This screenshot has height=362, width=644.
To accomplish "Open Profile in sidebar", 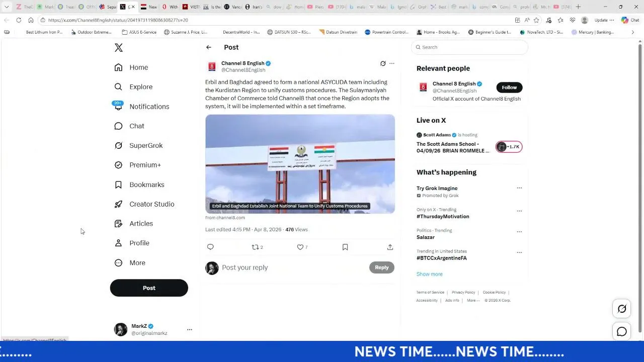I will pos(132,243).
